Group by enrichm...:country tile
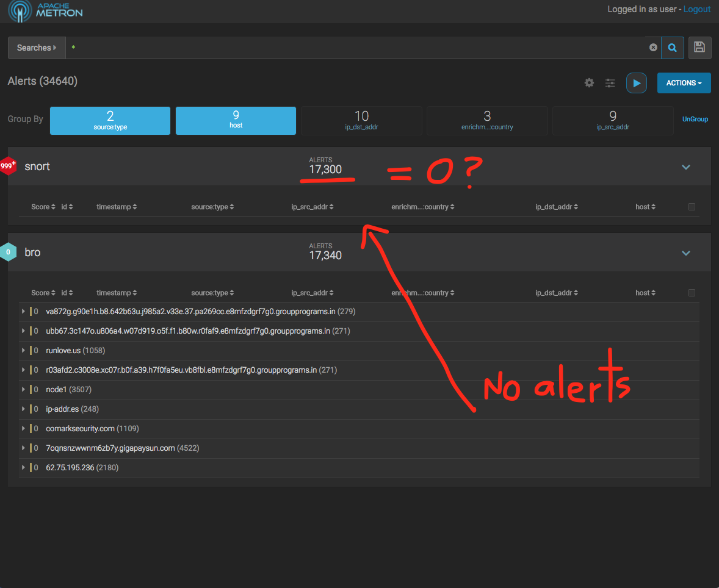719x588 pixels. coord(487,121)
